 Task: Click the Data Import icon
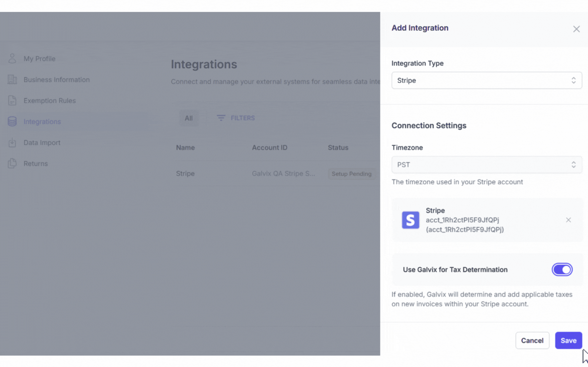[12, 142]
